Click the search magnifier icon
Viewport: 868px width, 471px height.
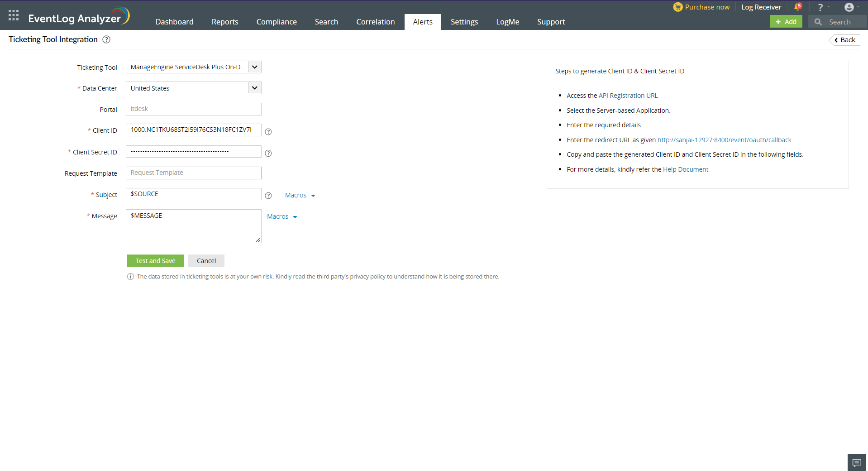(818, 22)
